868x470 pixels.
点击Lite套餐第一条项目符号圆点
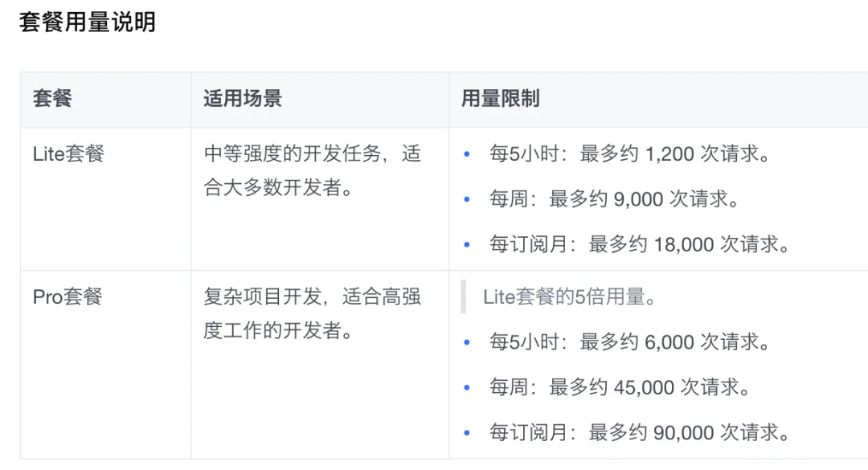(x=469, y=153)
